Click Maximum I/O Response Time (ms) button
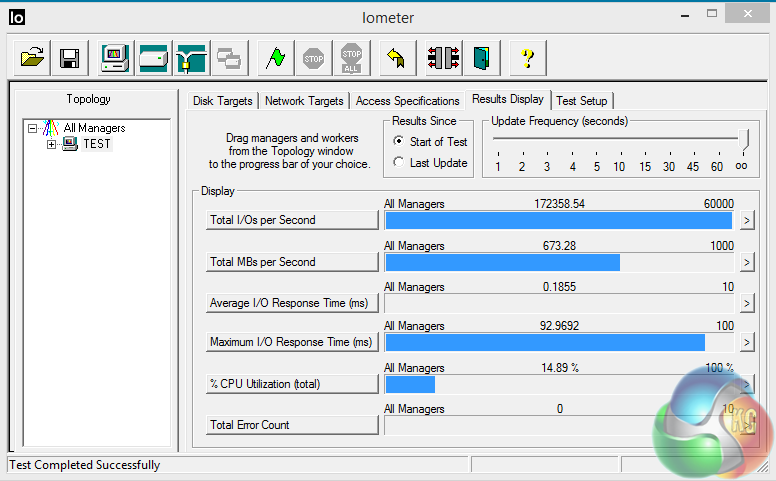This screenshot has width=776, height=481. (292, 342)
